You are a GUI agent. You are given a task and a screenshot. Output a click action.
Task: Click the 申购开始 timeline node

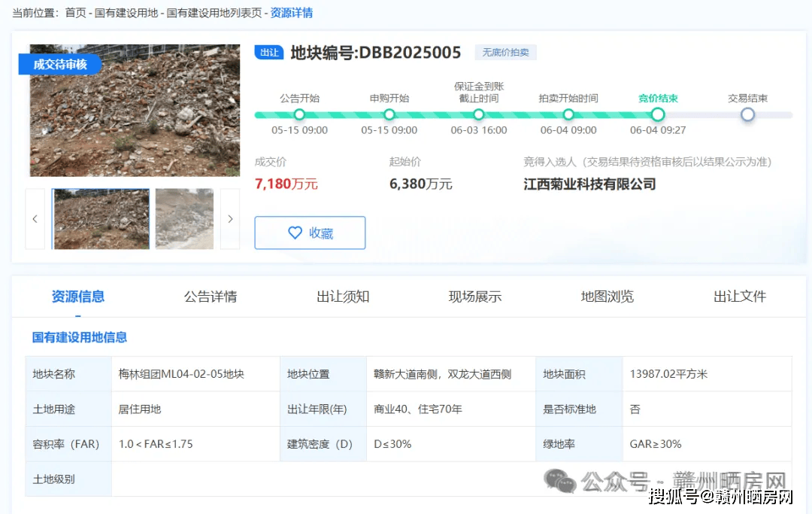point(389,114)
